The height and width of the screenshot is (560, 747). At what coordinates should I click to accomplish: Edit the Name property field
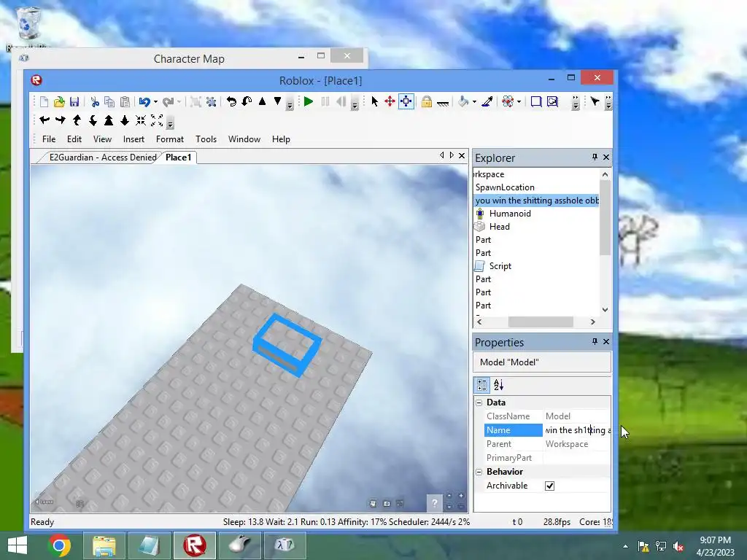[576, 430]
